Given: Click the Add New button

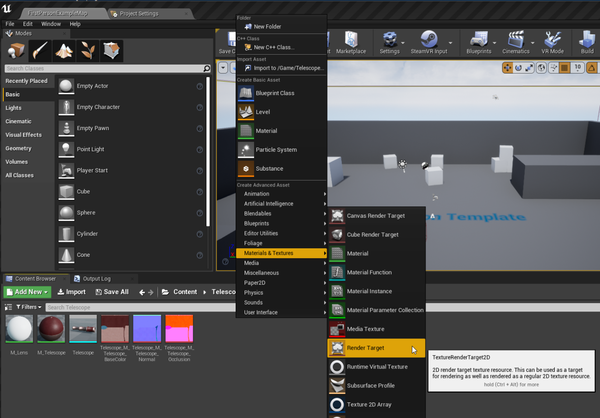Looking at the screenshot, I should coord(28,292).
